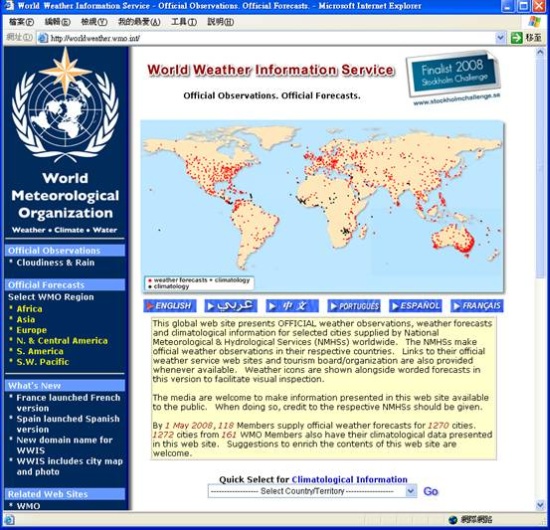Select the S. America region
Image resolution: width=550 pixels, height=530 pixels.
40,351
